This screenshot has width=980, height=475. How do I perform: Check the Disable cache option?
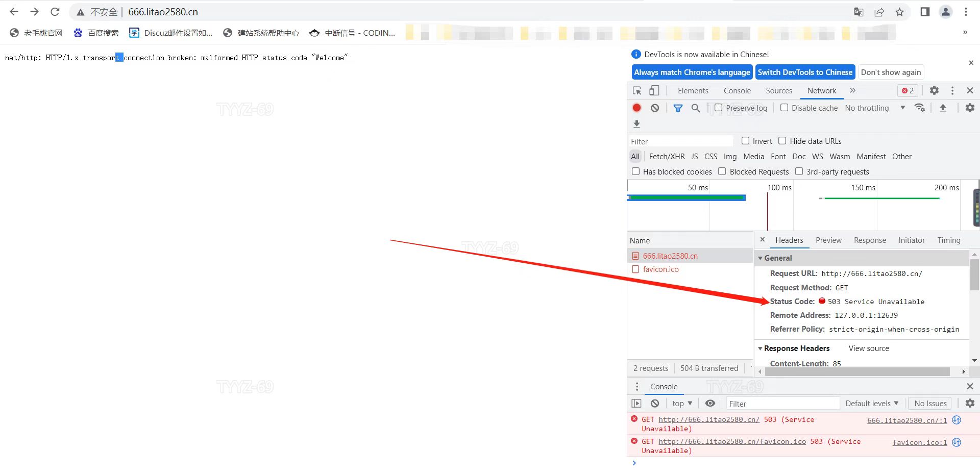pos(785,108)
